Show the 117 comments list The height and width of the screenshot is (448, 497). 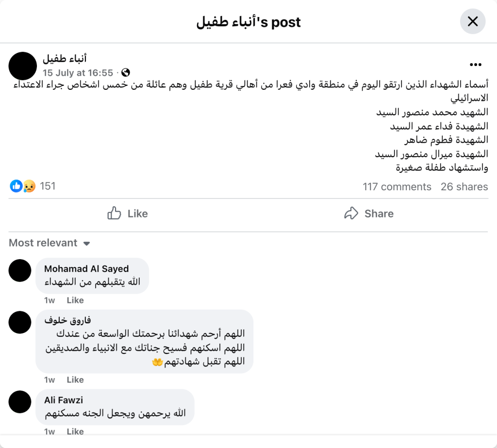click(397, 187)
